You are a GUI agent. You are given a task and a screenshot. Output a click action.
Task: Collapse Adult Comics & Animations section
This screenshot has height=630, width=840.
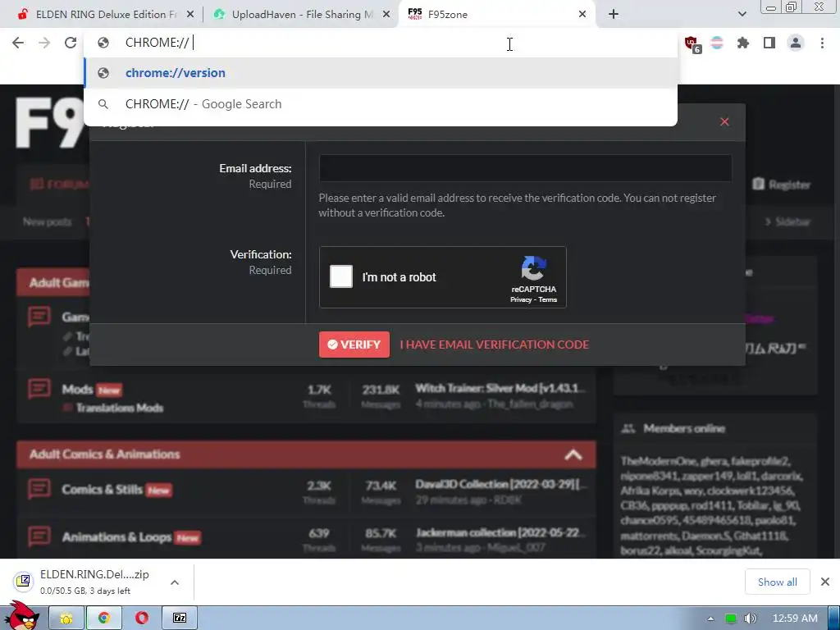573,454
